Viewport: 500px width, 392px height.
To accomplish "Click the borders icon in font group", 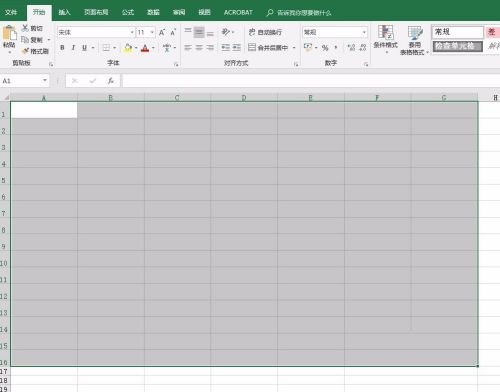I will coord(106,48).
